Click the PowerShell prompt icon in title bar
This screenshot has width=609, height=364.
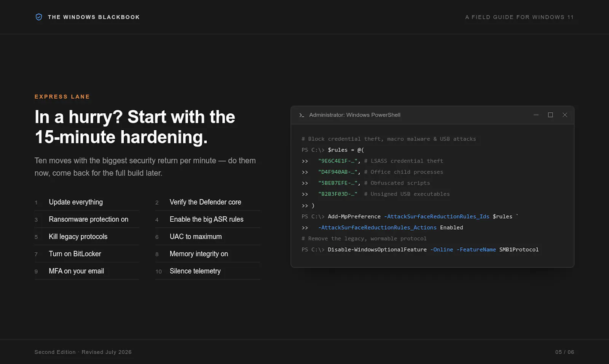point(301,115)
